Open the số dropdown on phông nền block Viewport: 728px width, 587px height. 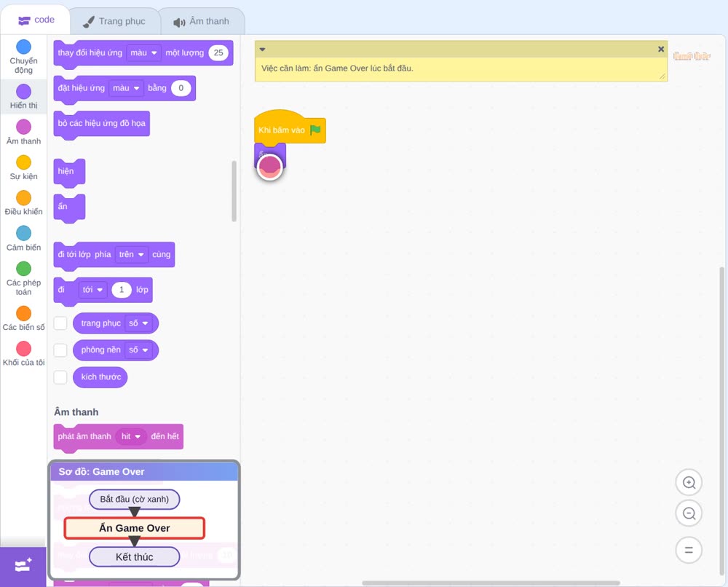tap(139, 350)
